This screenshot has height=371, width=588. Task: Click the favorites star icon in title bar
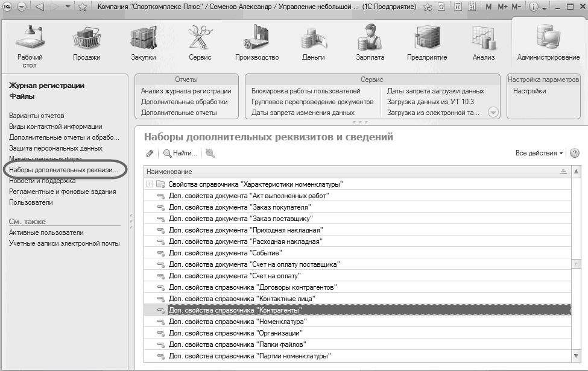click(83, 7)
